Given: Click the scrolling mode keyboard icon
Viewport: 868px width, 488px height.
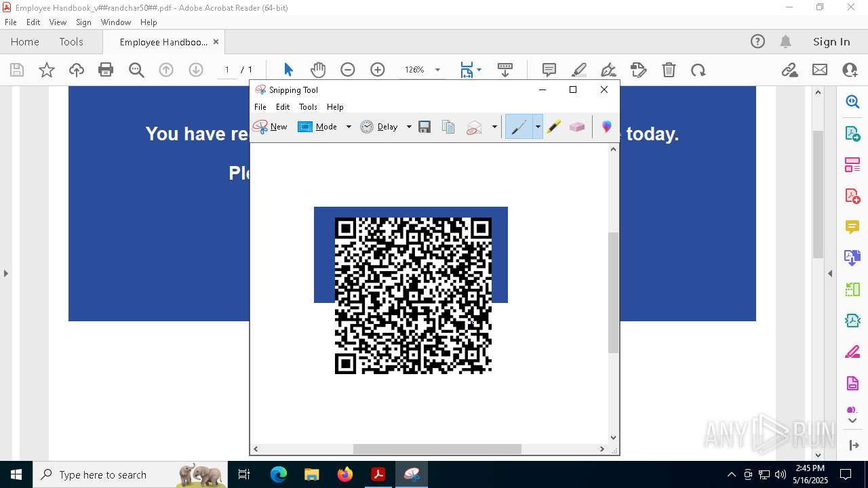Looking at the screenshot, I should point(505,70).
